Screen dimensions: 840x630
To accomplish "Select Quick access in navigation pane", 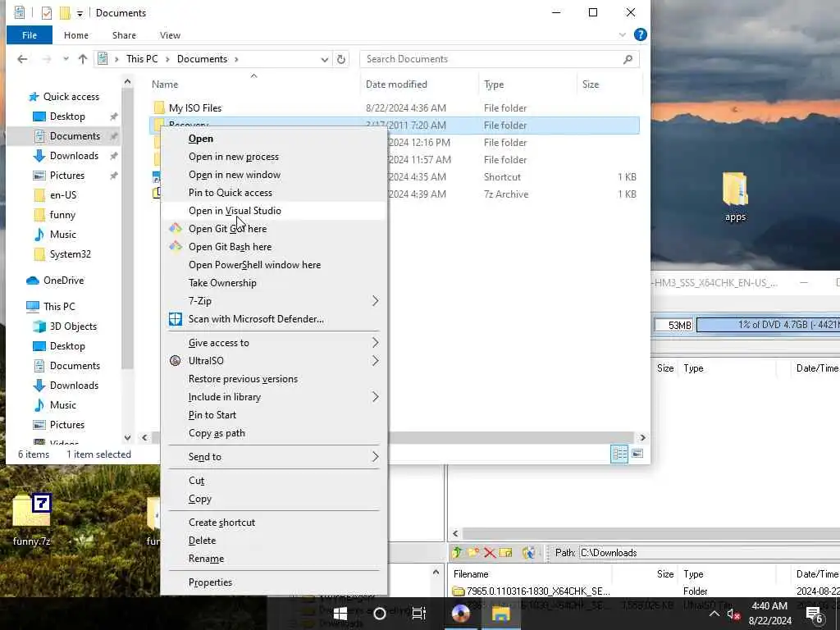I will point(64,97).
